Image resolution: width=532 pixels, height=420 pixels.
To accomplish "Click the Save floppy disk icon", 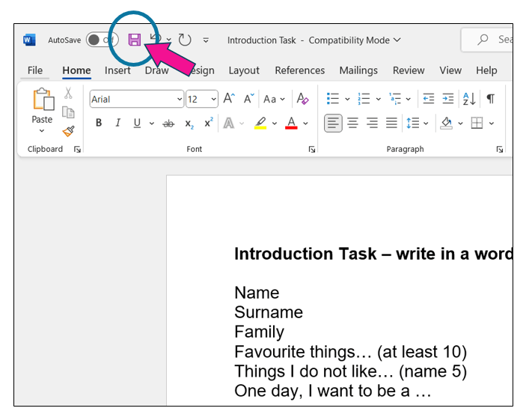I will coord(135,40).
